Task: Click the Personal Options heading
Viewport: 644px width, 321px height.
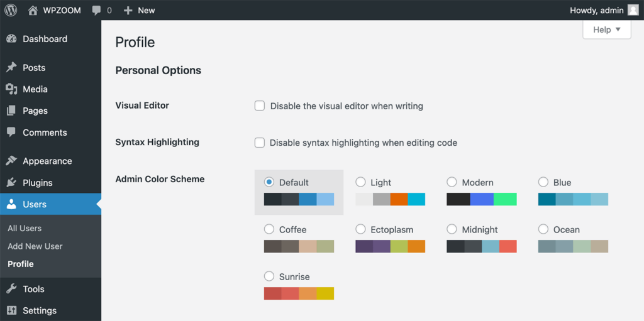Action: 158,70
